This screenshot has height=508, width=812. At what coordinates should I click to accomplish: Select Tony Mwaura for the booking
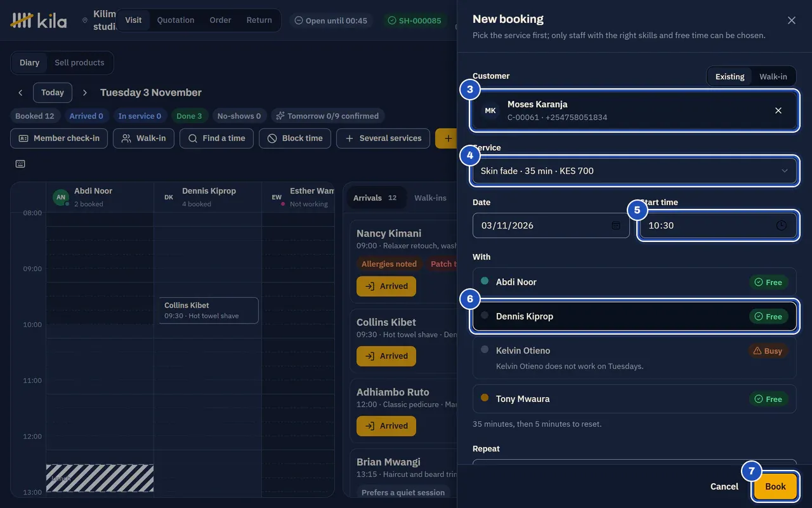[634, 399]
